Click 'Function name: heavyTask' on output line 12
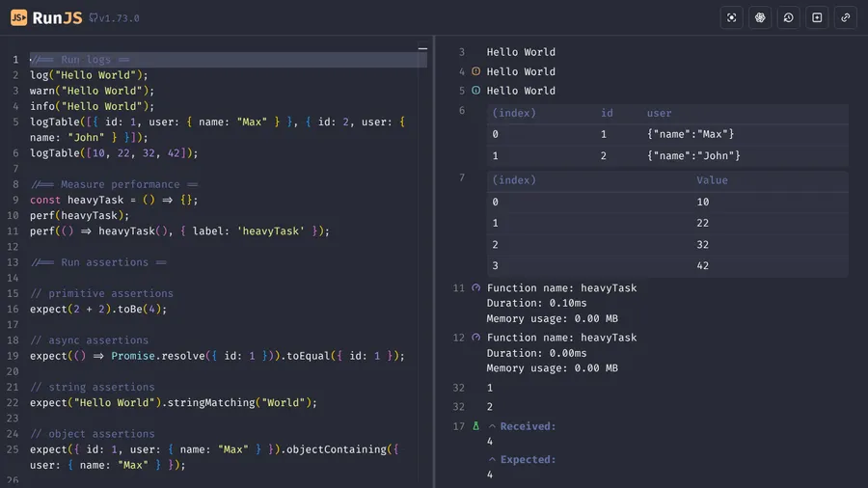 coord(561,338)
